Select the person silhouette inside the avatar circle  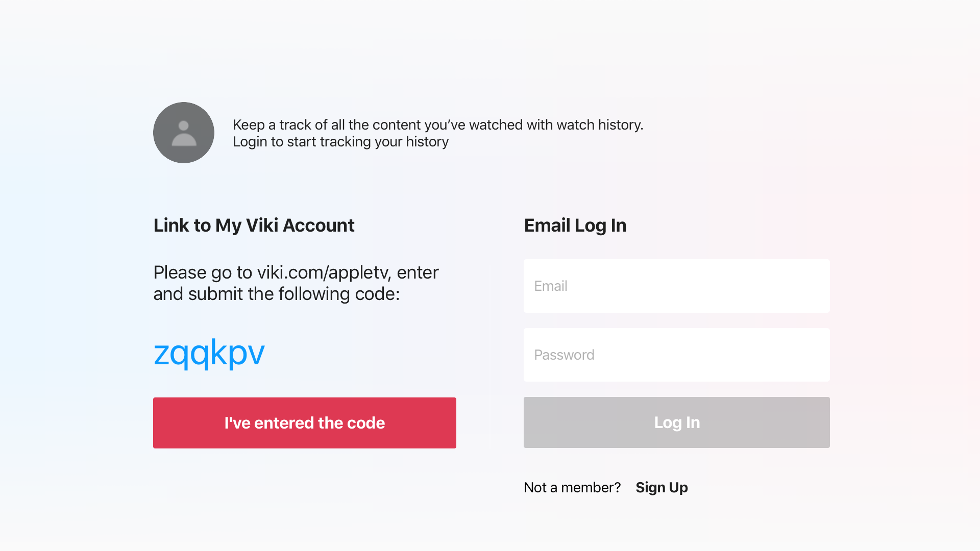[184, 134]
